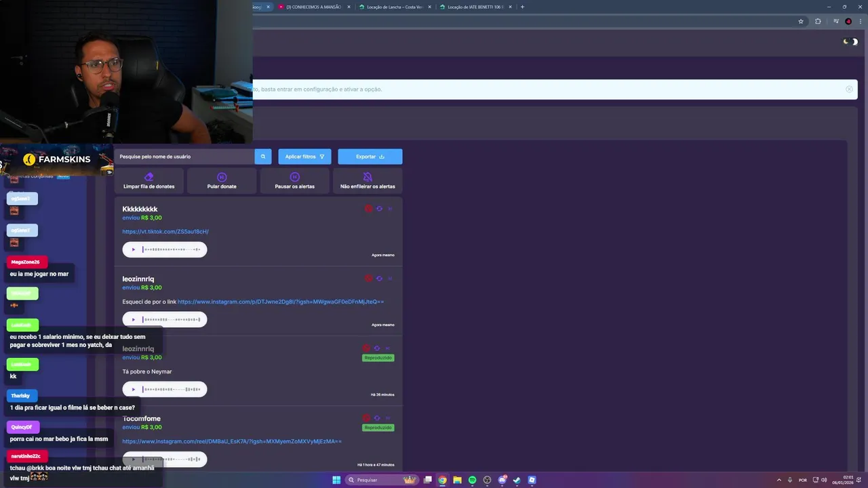
Task: Click donor name Tocomfome
Action: click(x=142, y=419)
